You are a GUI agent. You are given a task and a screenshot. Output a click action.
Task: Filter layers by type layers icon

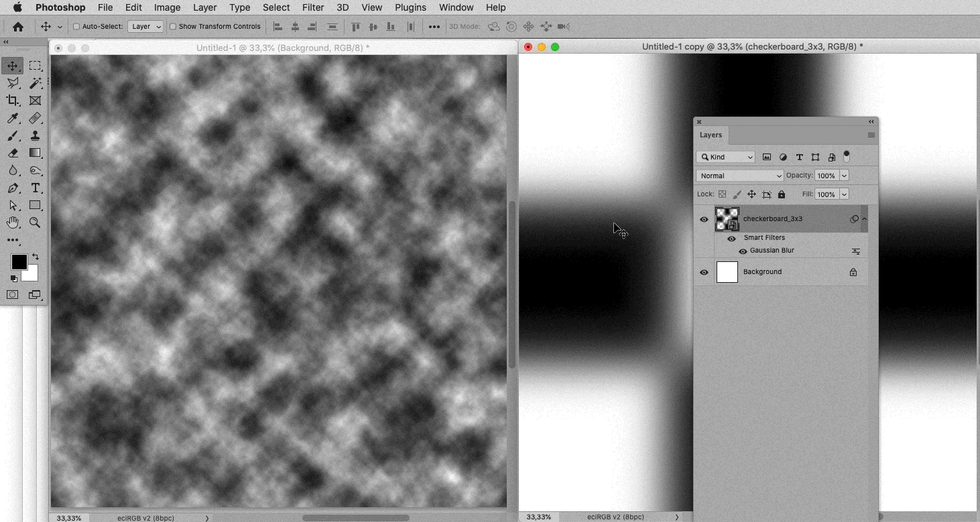[x=799, y=157]
